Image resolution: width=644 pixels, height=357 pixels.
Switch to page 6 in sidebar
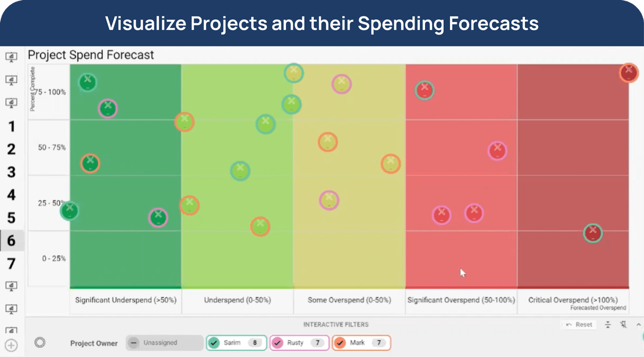click(x=11, y=241)
